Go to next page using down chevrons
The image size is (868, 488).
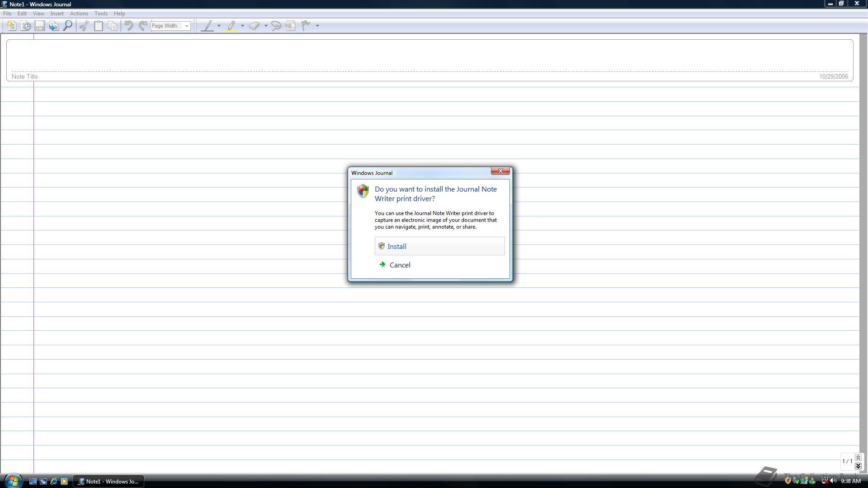858,466
